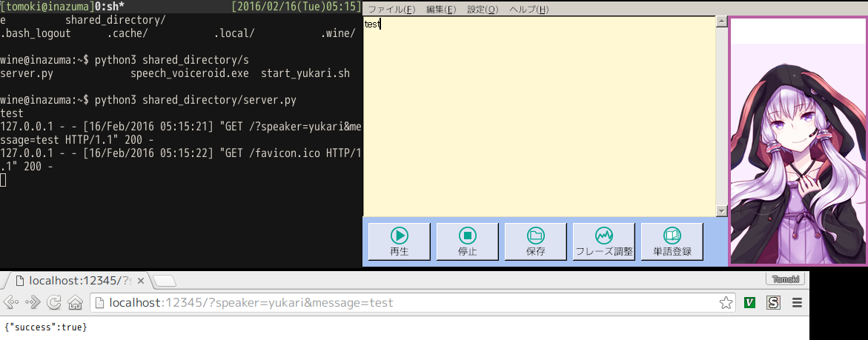This screenshot has width=868, height=340.
Task: Open 単語登録 word registration
Action: 672,241
